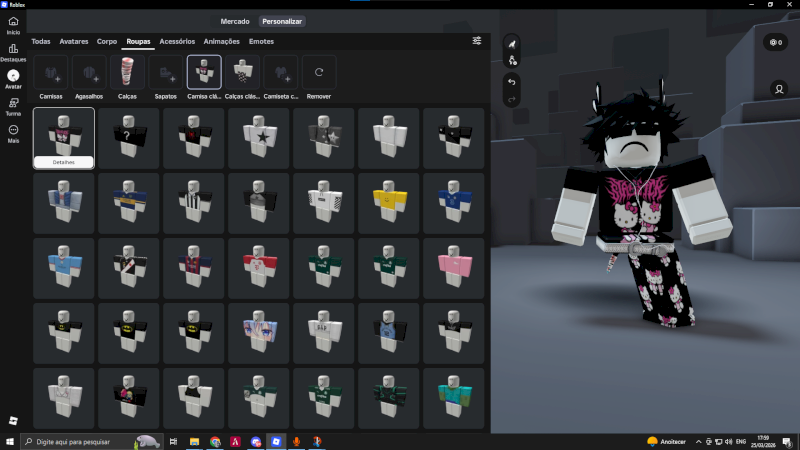Click the Roblox Studio icon at sidebar bottom
Viewport: 800px width, 450px height.
pyautogui.click(x=13, y=420)
